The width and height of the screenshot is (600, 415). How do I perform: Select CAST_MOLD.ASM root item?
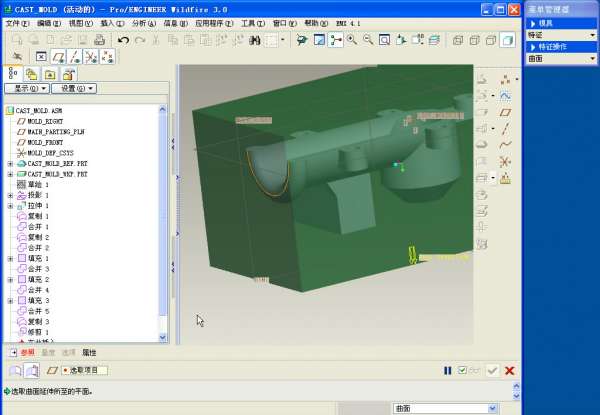38,111
